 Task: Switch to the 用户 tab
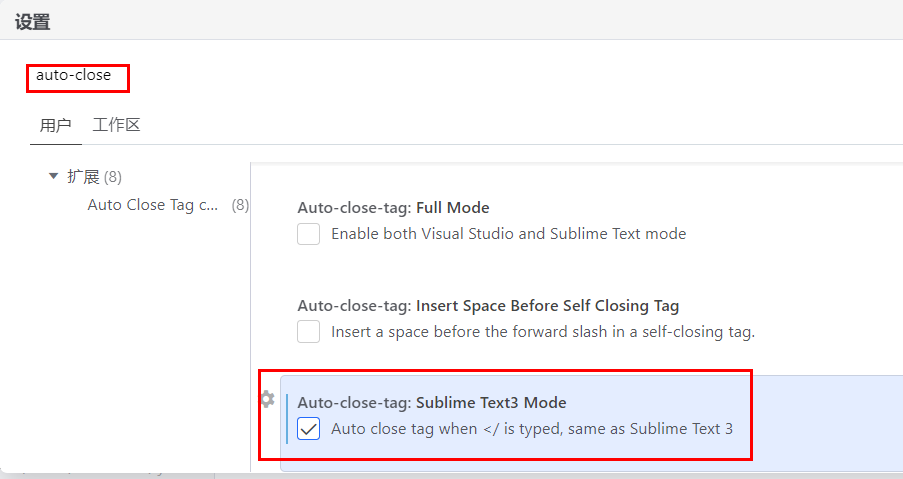click(x=55, y=125)
